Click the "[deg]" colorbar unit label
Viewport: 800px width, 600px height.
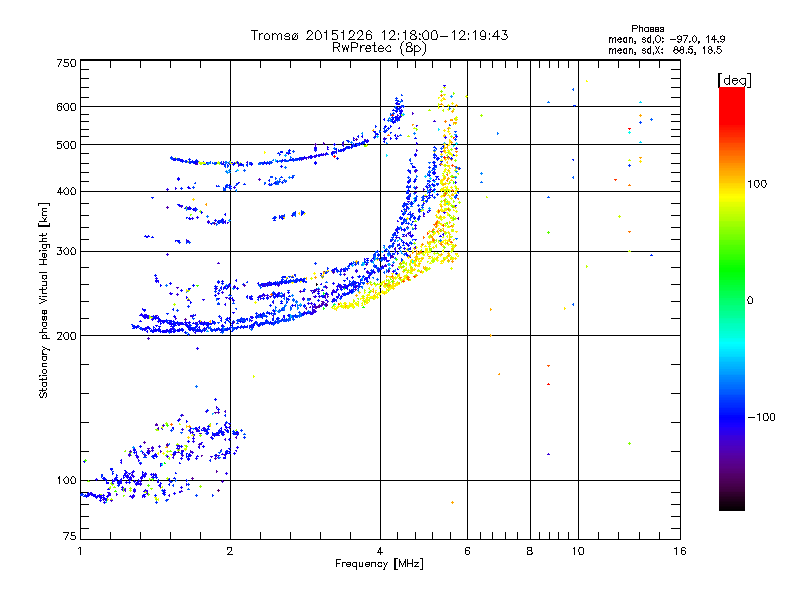click(734, 80)
